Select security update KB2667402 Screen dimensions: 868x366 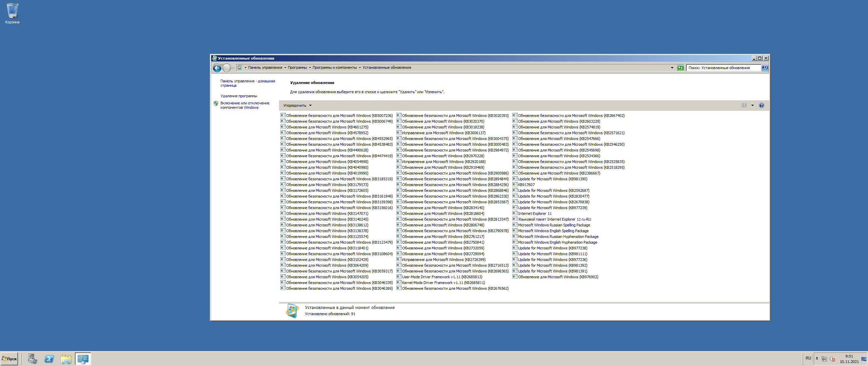click(x=569, y=116)
